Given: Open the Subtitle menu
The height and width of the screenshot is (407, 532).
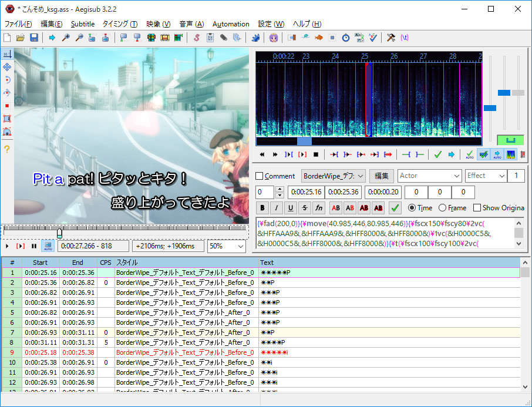Looking at the screenshot, I should (83, 24).
